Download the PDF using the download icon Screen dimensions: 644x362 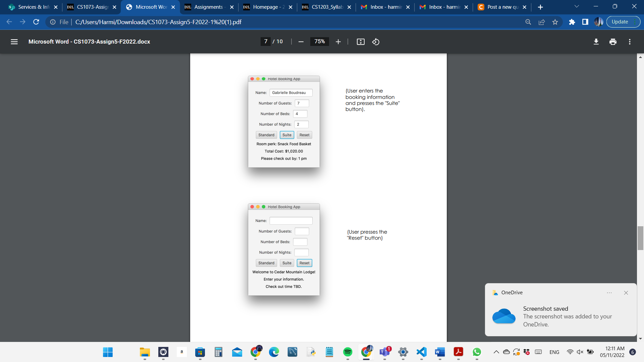596,42
